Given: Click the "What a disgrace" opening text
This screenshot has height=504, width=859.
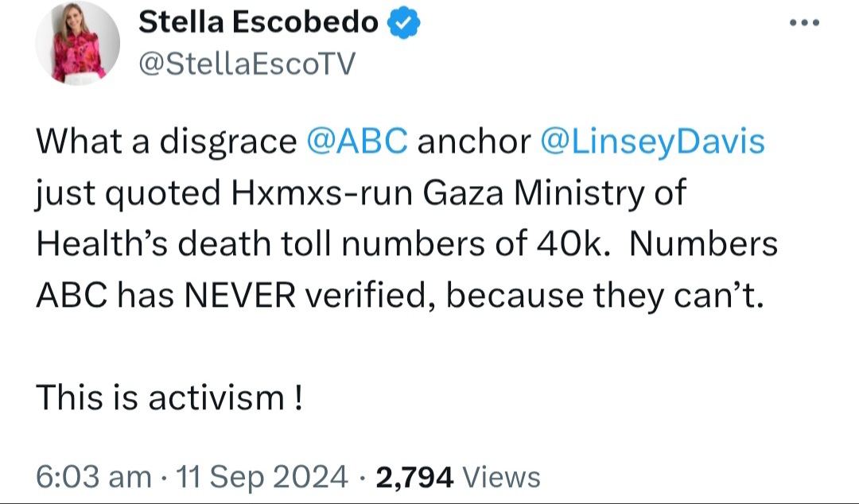Looking at the screenshot, I should tap(166, 142).
